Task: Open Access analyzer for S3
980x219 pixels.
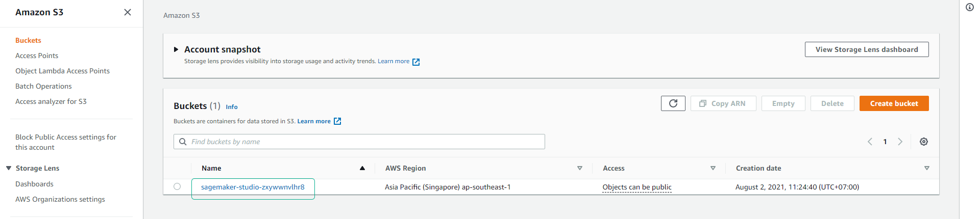Action: 51,101
